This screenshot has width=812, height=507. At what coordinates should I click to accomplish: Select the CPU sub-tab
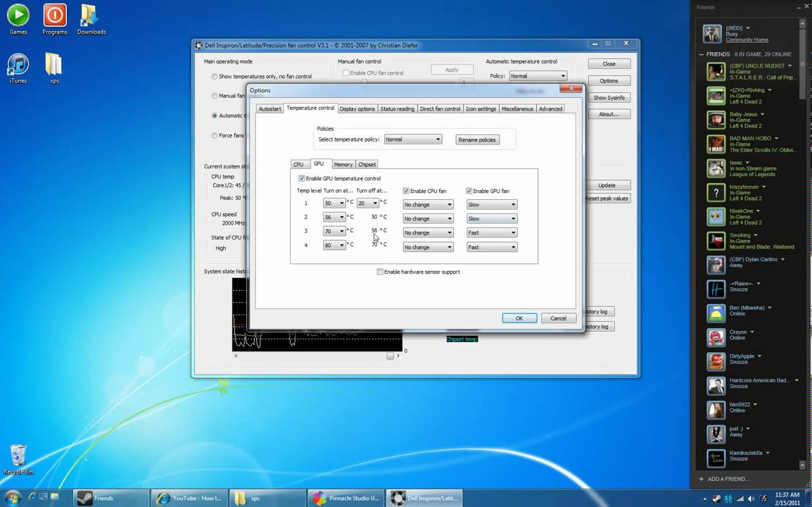click(298, 164)
